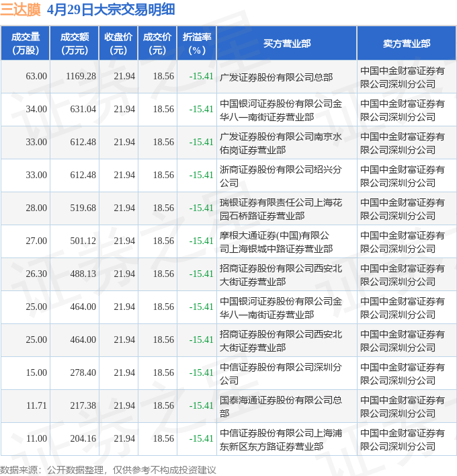Click the 买方营业部 column header
Viewport: 457px width, 476px height.
[286, 44]
